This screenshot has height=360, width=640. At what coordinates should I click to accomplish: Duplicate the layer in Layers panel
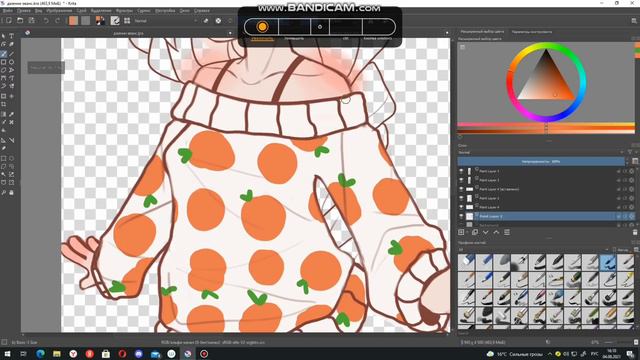[475, 232]
